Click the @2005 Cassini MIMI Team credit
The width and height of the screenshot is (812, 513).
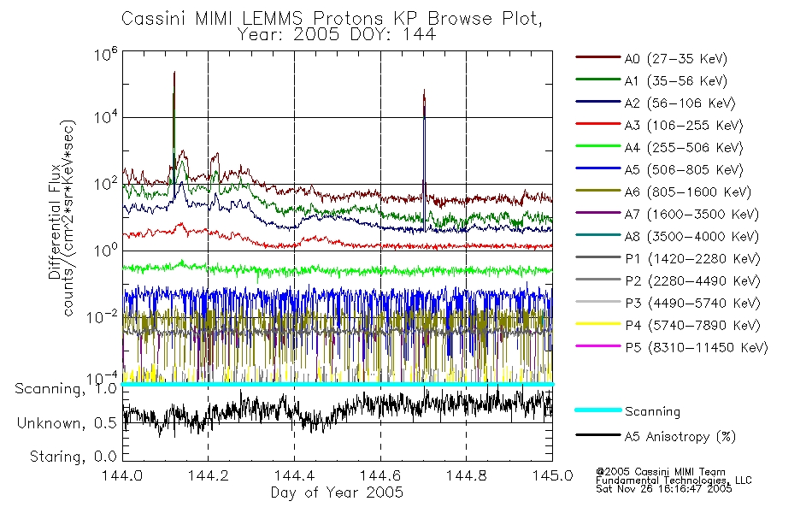coord(661,472)
